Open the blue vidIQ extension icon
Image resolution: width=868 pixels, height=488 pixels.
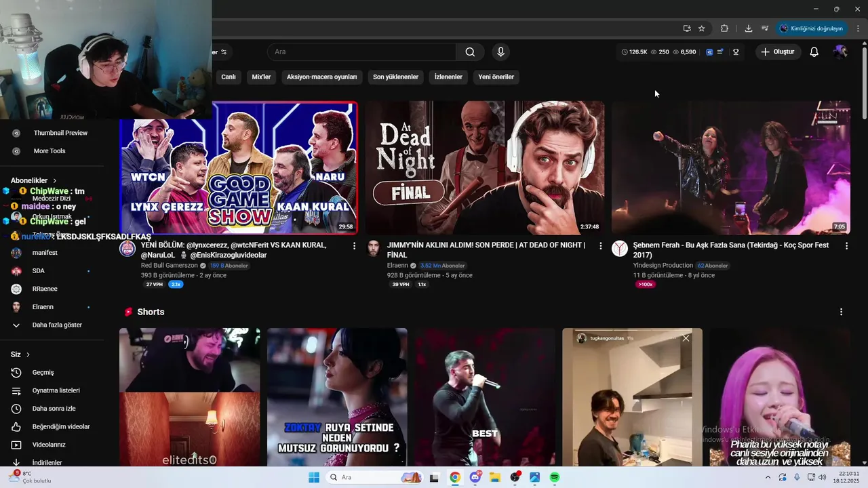(x=709, y=52)
